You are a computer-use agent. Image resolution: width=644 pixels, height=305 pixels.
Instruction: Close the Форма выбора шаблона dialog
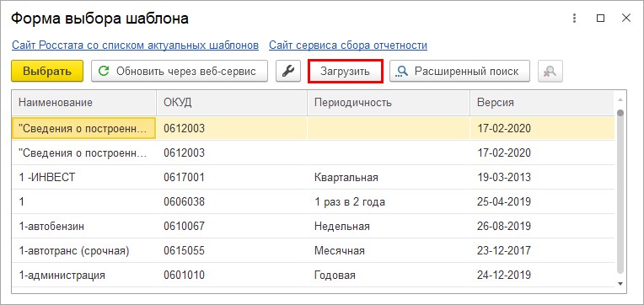click(626, 18)
